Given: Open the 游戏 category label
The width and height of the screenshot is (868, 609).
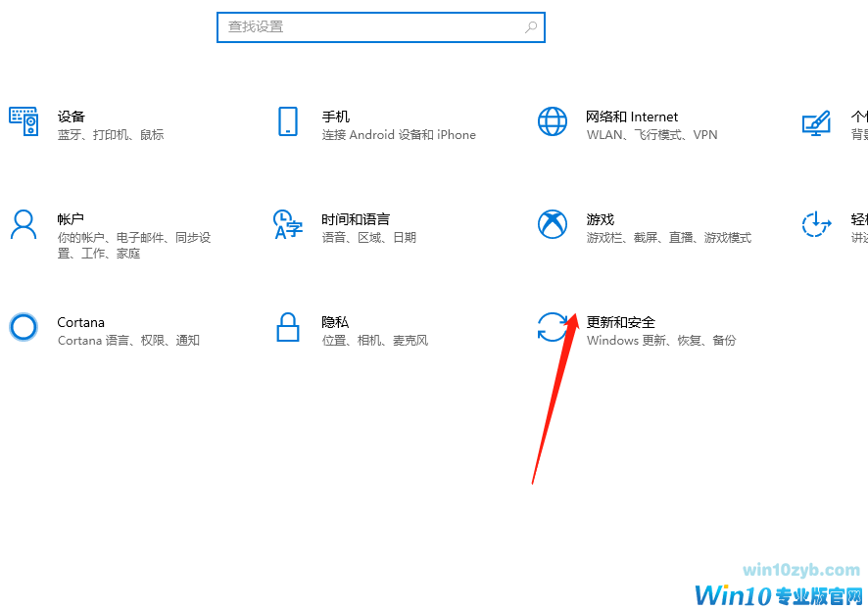Looking at the screenshot, I should (x=601, y=219).
